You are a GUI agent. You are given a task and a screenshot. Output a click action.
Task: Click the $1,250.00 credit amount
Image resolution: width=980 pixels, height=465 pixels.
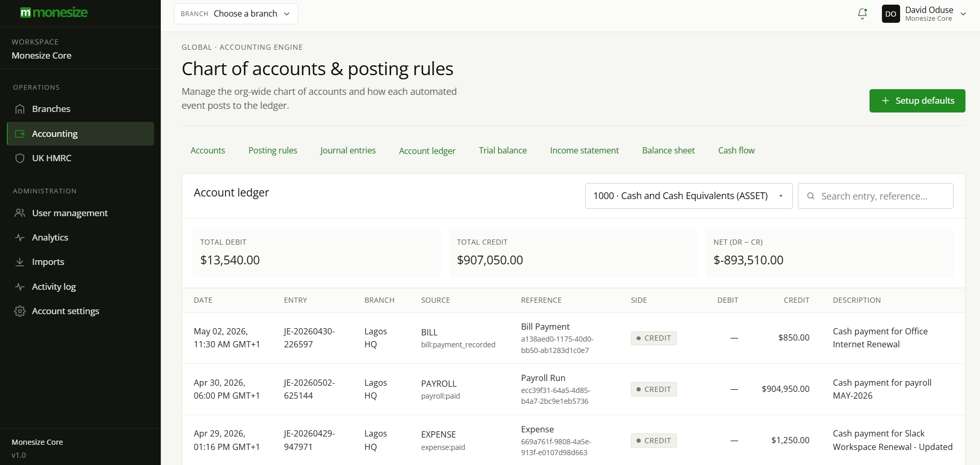pos(790,440)
